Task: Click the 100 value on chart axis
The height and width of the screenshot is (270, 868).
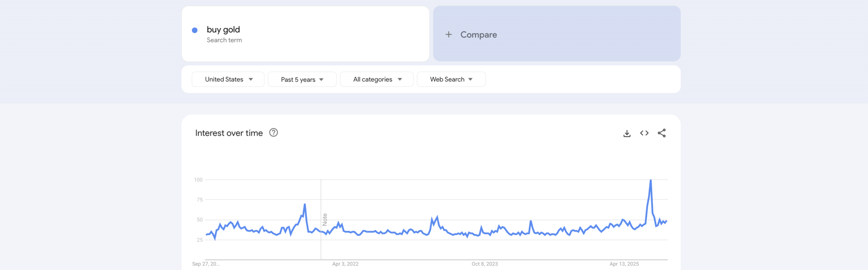Action: click(x=198, y=179)
